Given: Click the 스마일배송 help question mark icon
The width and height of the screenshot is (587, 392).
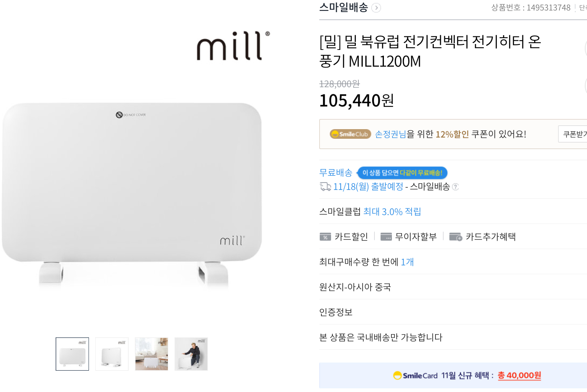Looking at the screenshot, I should click(456, 187).
